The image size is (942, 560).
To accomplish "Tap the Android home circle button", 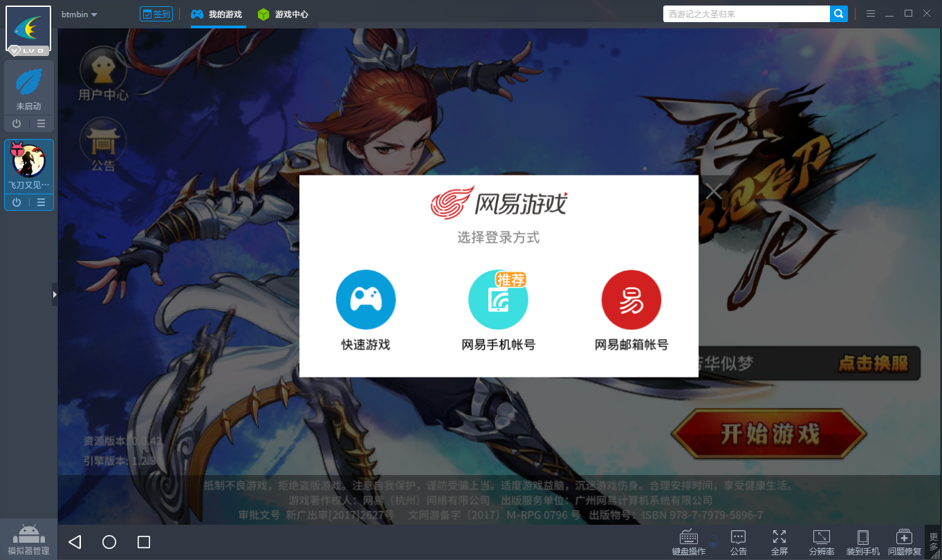I will (109, 542).
